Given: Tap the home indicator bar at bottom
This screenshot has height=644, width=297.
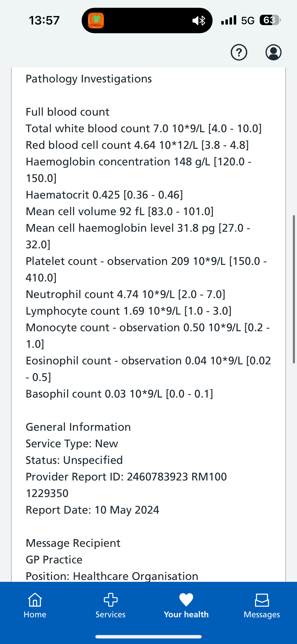Looking at the screenshot, I should pyautogui.click(x=148, y=636).
